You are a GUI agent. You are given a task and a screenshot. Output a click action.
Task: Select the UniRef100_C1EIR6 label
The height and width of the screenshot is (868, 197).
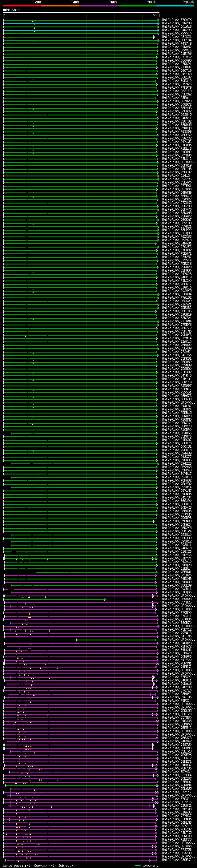(177, 54)
